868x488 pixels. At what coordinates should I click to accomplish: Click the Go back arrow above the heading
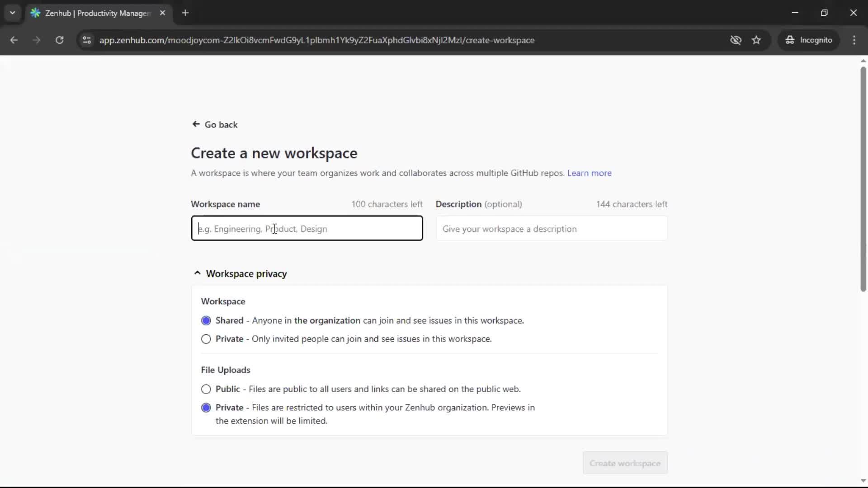pos(196,124)
